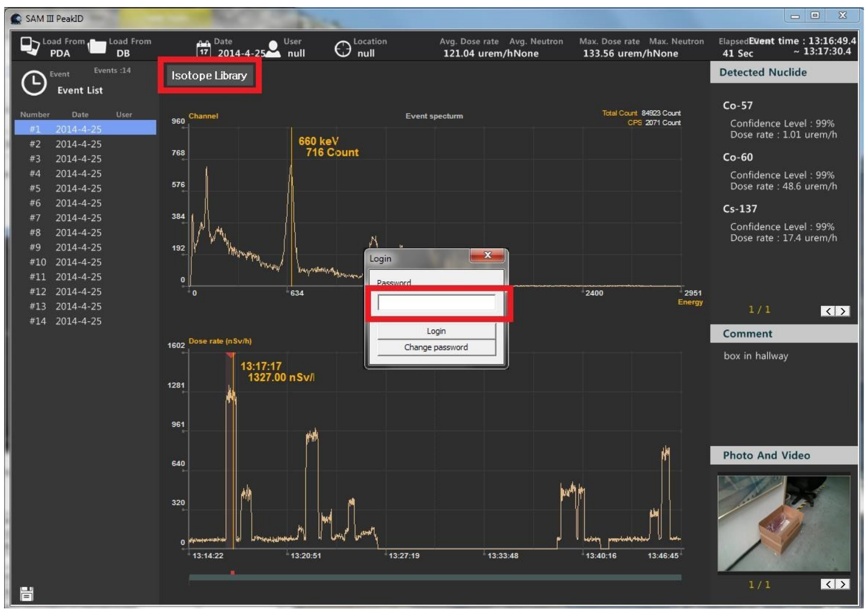
Task: Click the 660 keV peak marker line
Action: [x=291, y=206]
